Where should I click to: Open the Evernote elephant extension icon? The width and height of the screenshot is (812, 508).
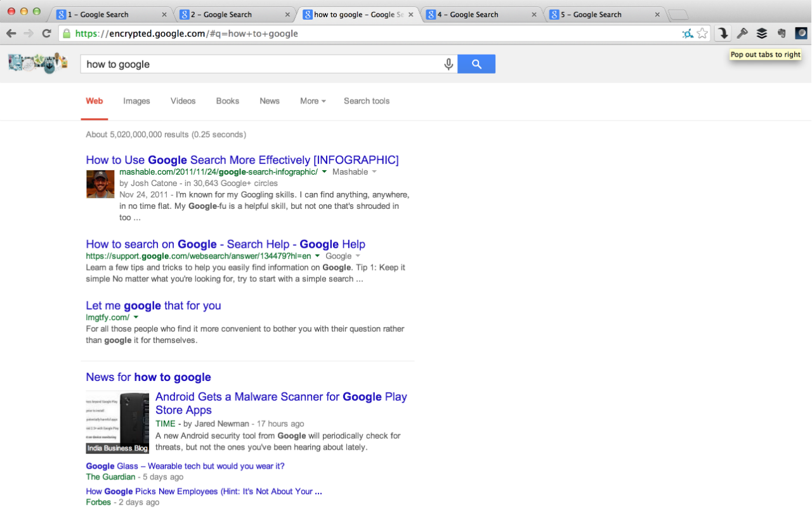coord(782,34)
